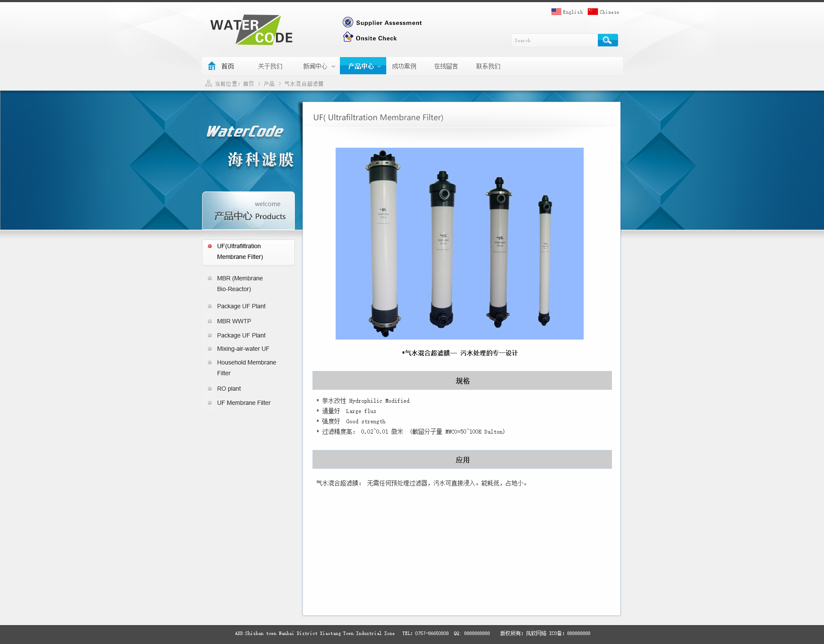Click the home icon in navigation bar

click(x=212, y=66)
